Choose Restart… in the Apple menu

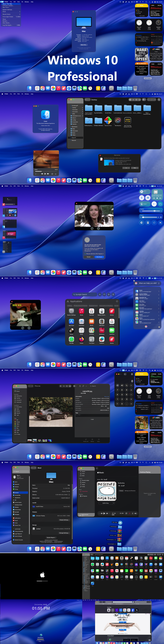[x=5, y=21]
